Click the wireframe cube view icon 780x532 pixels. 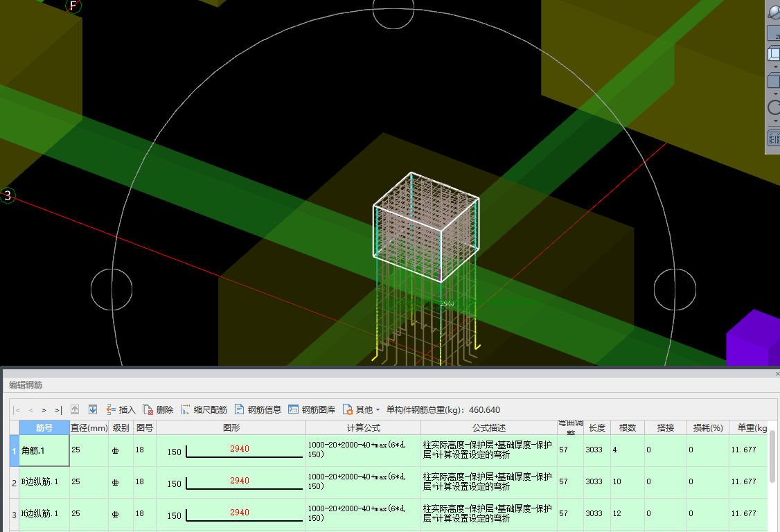coord(774,54)
